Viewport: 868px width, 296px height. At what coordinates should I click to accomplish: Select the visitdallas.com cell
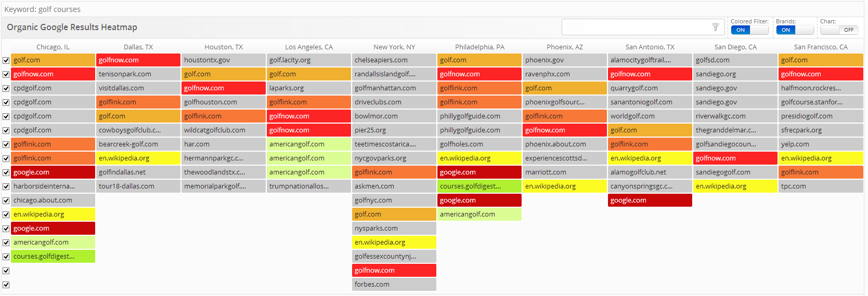pyautogui.click(x=138, y=88)
